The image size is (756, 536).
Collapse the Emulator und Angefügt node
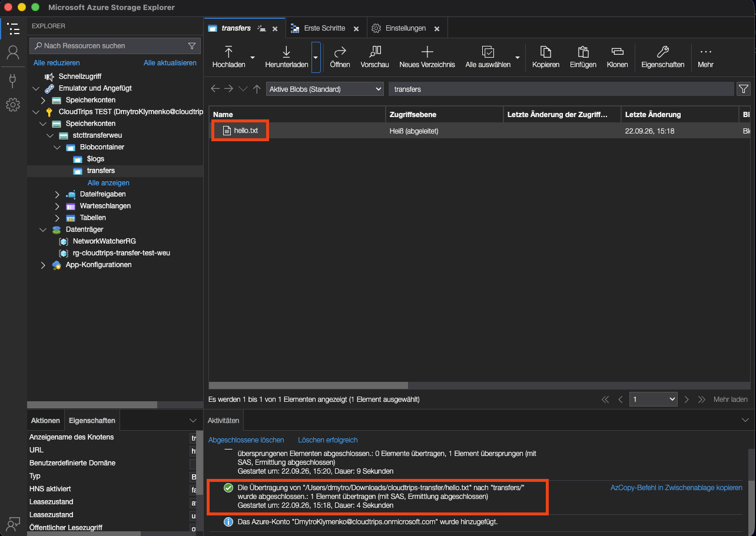tap(35, 88)
